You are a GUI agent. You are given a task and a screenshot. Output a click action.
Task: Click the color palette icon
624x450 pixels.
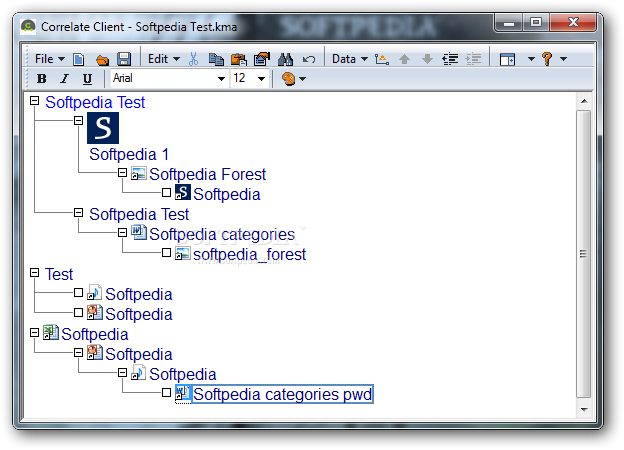click(x=289, y=79)
